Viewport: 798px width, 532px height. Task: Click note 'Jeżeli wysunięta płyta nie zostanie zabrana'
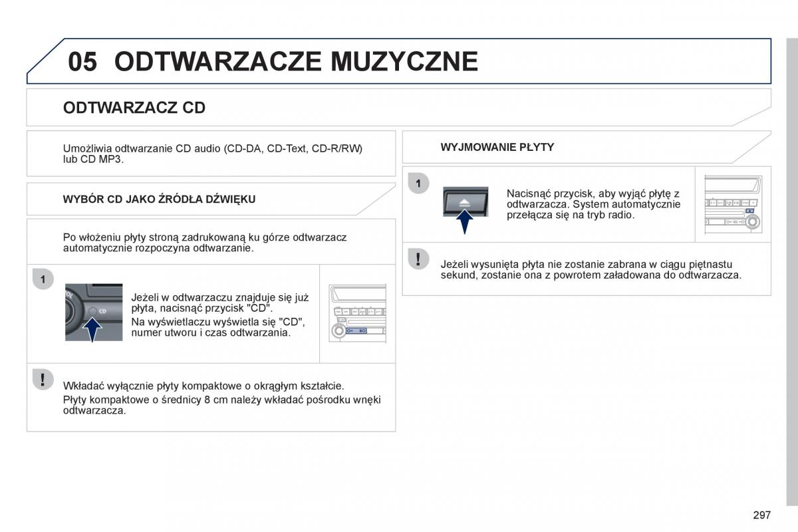(x=591, y=269)
